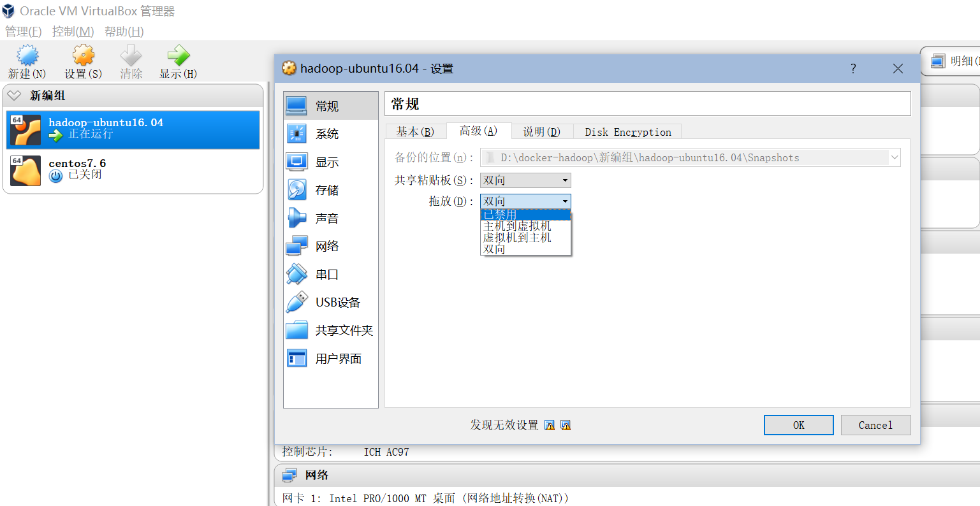The width and height of the screenshot is (980, 506).
Task: Click the 正在运行 status text
Action: pos(91,134)
